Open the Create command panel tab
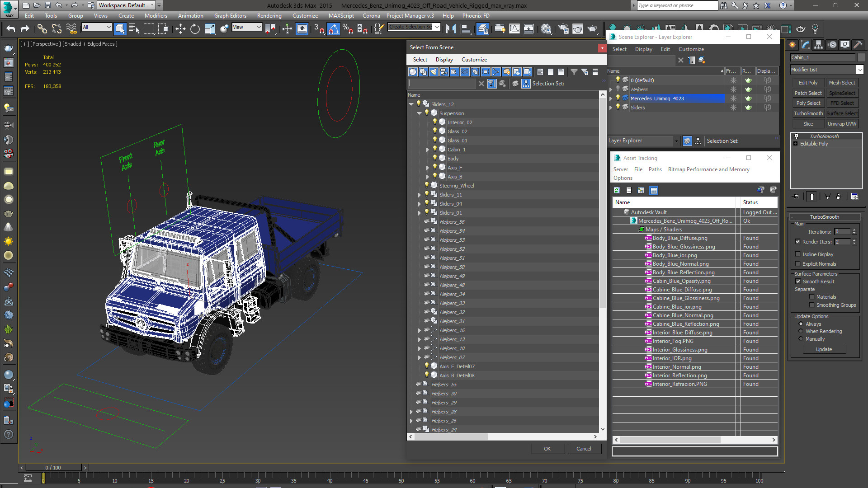Screen dimensions: 868x488 click(792, 45)
